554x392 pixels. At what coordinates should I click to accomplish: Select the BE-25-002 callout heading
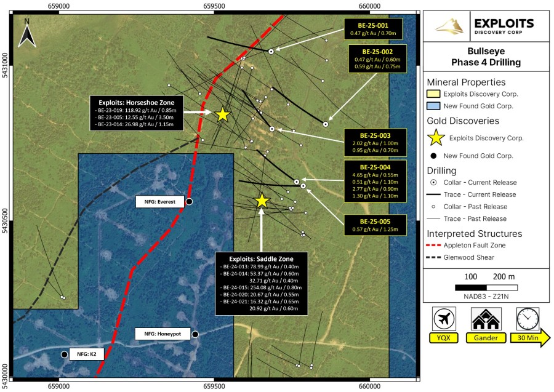tap(377, 52)
